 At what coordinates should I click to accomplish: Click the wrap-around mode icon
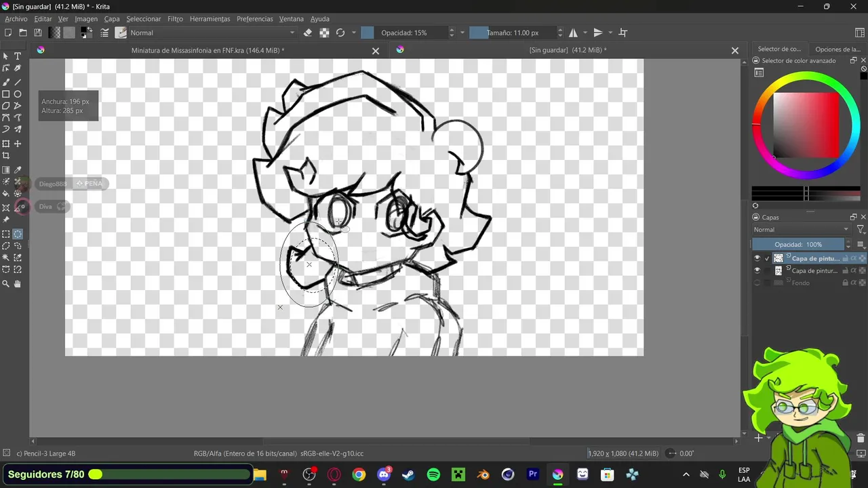coord(623,33)
